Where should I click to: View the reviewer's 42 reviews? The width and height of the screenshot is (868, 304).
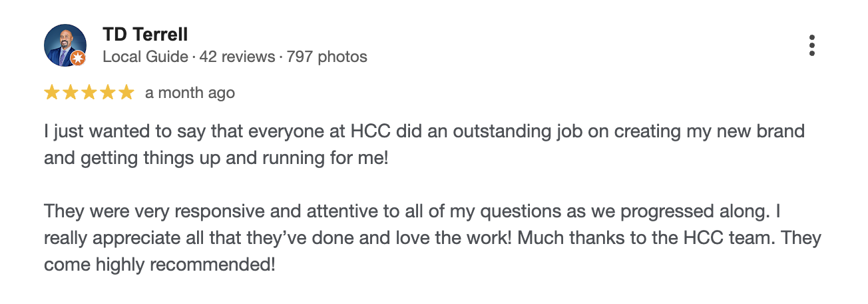pos(238,57)
